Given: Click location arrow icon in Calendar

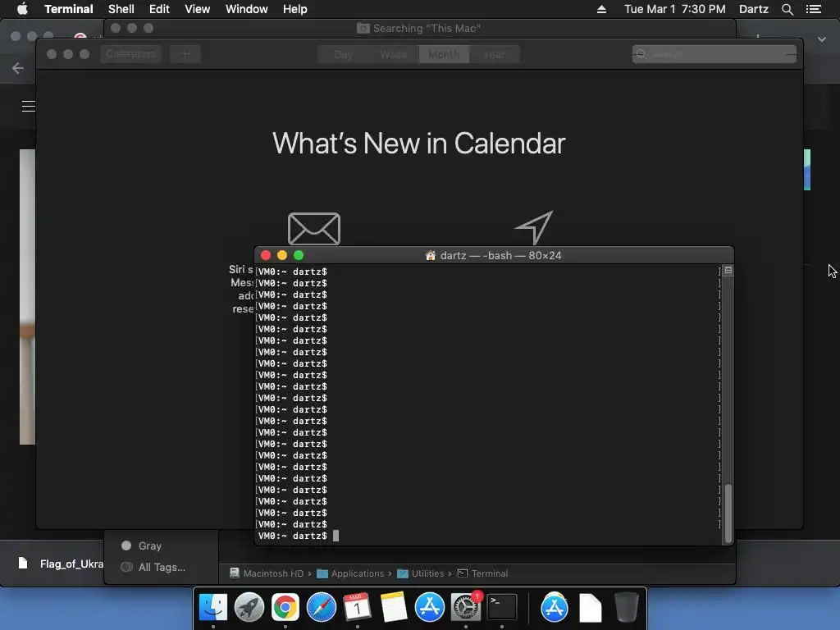Looking at the screenshot, I should (533, 228).
